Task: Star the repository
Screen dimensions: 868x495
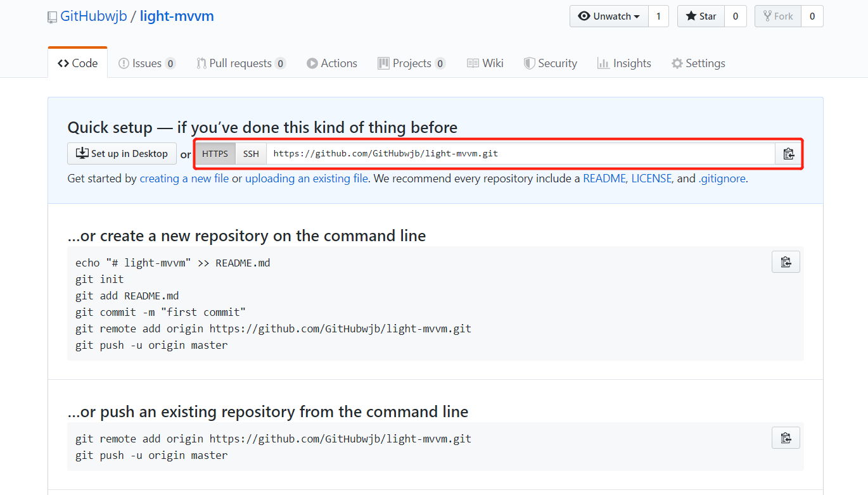Action: (x=701, y=16)
